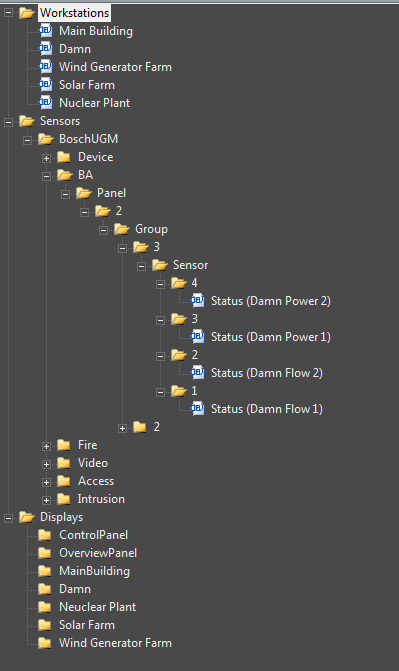Image resolution: width=399 pixels, height=671 pixels.
Task: Expand the Video node
Action: 46,464
